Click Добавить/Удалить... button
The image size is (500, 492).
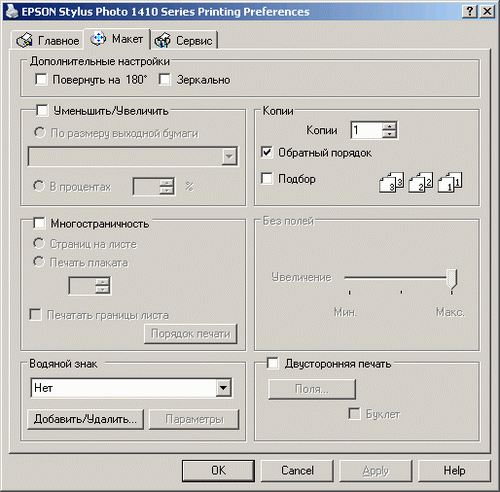(85, 419)
